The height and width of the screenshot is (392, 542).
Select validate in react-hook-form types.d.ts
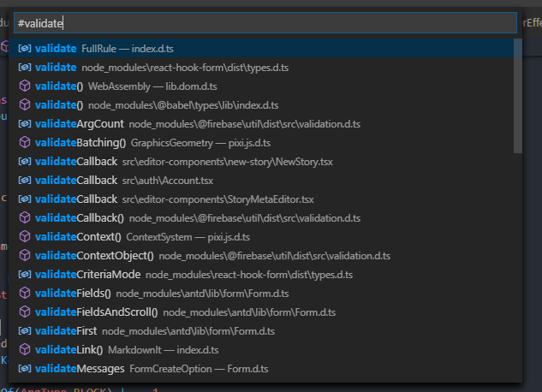click(x=261, y=68)
